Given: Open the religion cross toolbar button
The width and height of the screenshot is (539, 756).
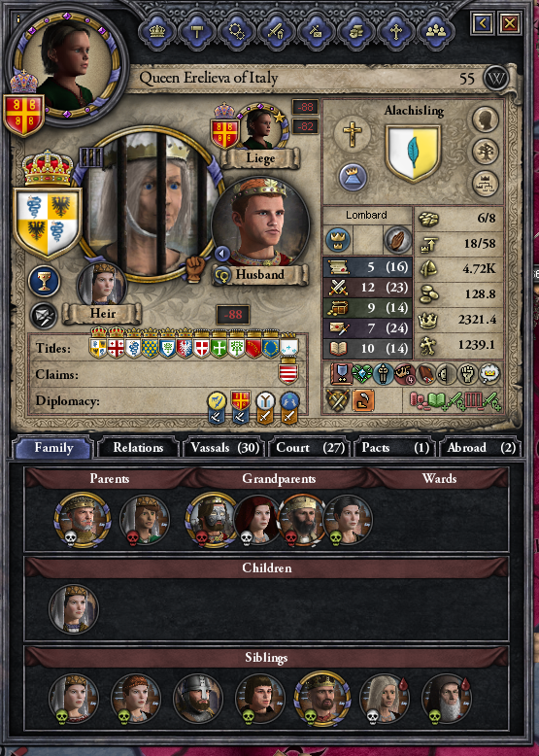Looking at the screenshot, I should point(396,32).
